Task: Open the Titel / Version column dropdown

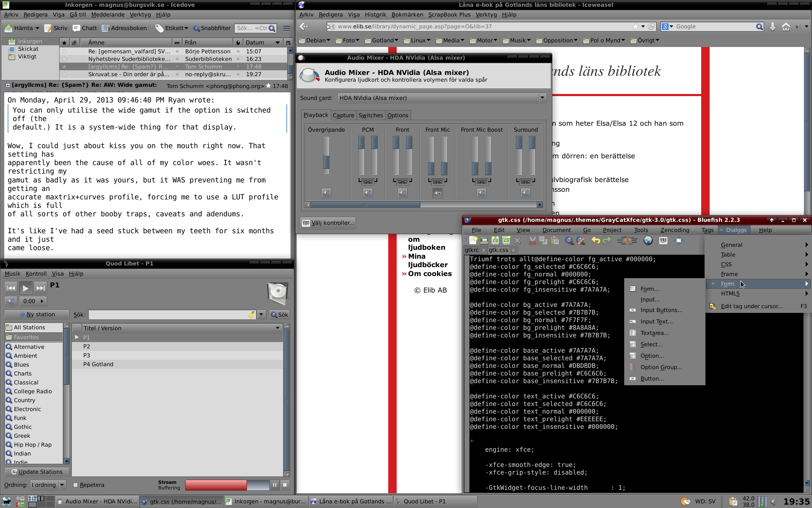Action: (x=278, y=328)
